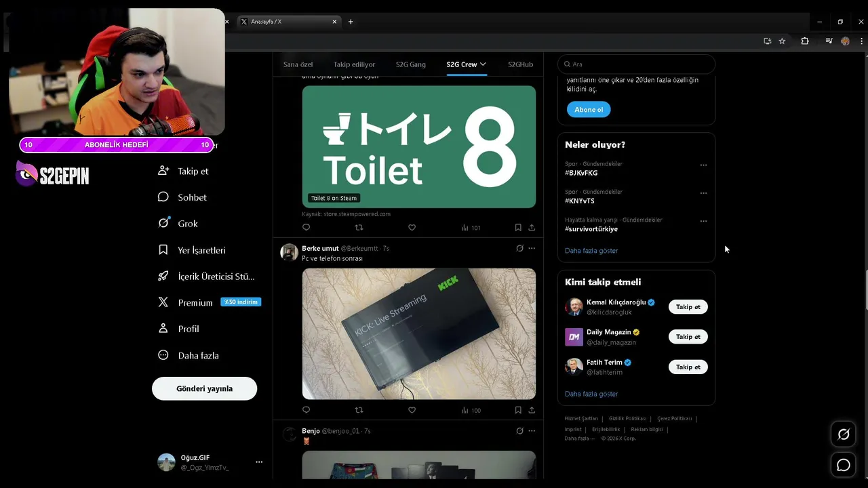Click the Grok icon on Berke umut's post
The width and height of the screenshot is (868, 488).
[x=519, y=248]
